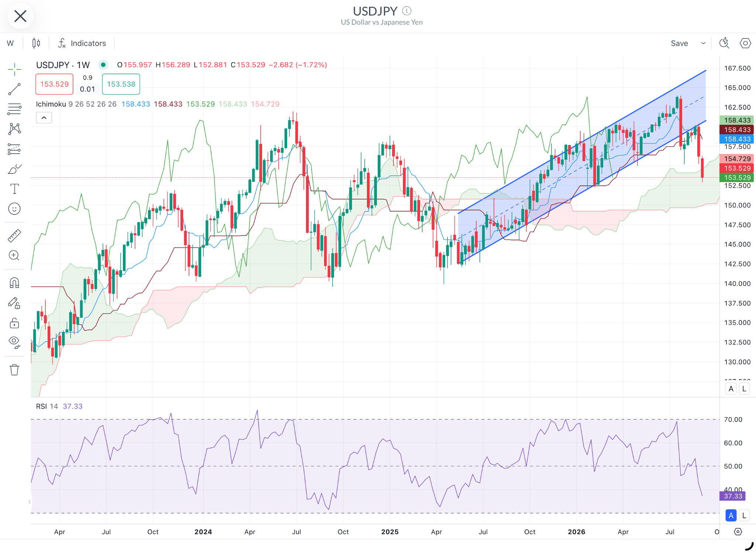Open the Indicators menu
The height and width of the screenshot is (553, 756).
[x=82, y=43]
